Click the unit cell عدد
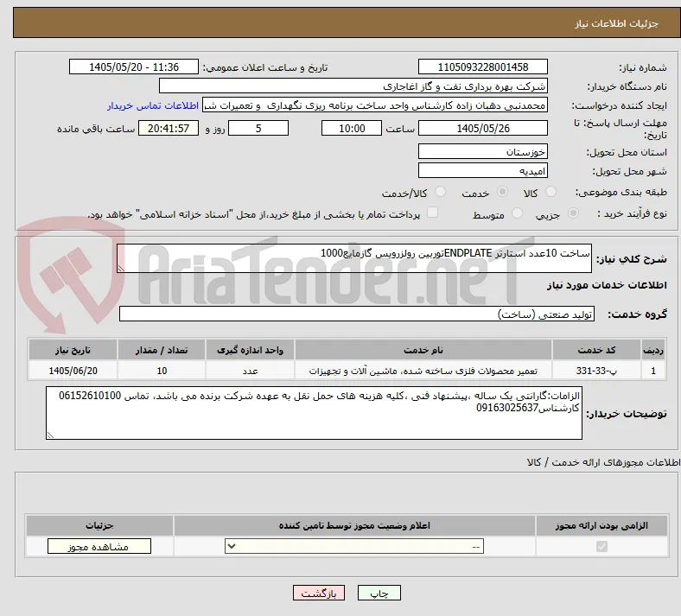 250,371
